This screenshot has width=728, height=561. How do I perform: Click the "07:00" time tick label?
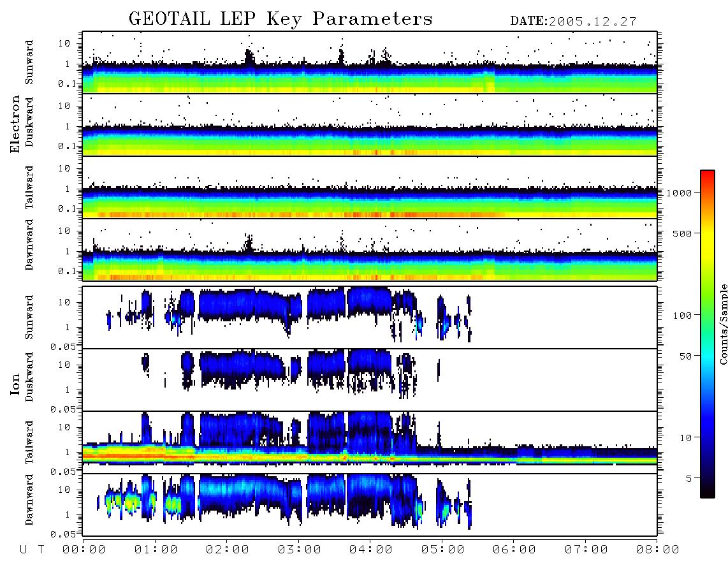pos(586,550)
